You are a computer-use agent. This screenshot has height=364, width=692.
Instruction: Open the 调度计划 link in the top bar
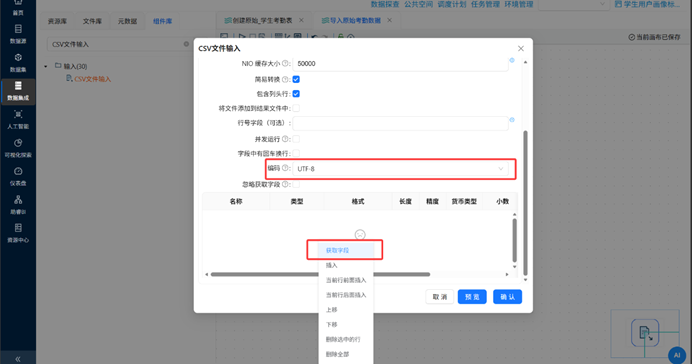(x=452, y=4)
